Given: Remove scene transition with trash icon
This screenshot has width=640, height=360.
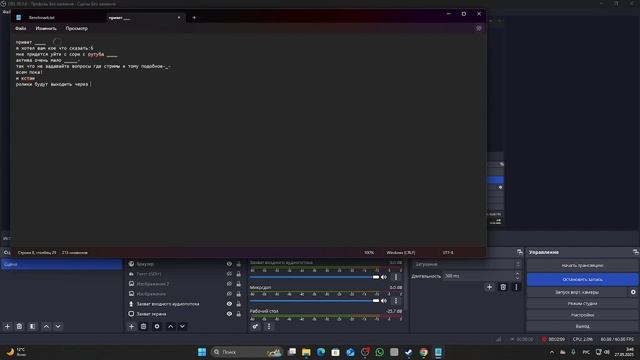Looking at the screenshot, I should click(503, 287).
